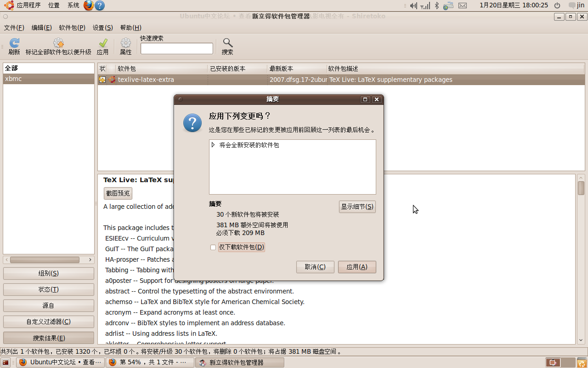Toggle the download packages only (仅下载软件包) checkbox
588x368 pixels.
213,247
